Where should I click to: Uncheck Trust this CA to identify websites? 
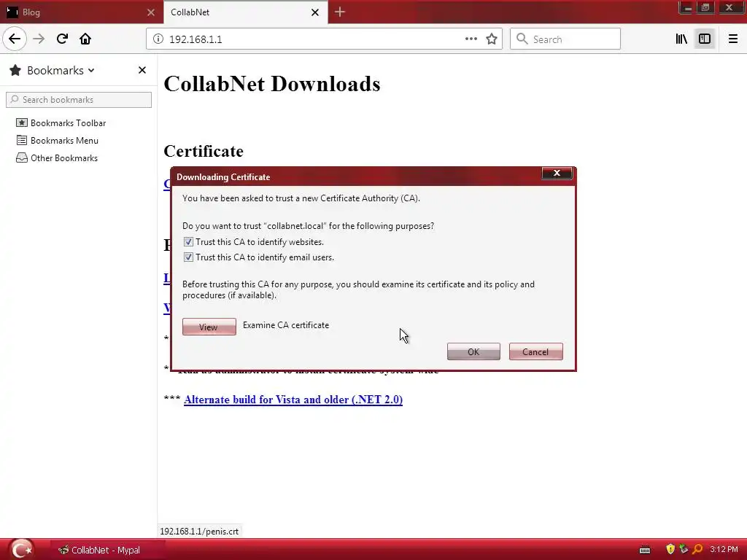(x=188, y=242)
